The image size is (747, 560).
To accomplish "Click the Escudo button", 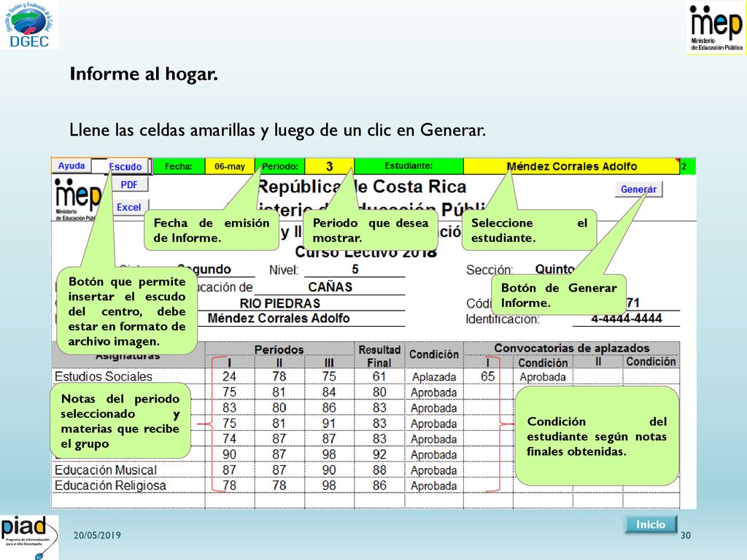I will click(x=125, y=167).
